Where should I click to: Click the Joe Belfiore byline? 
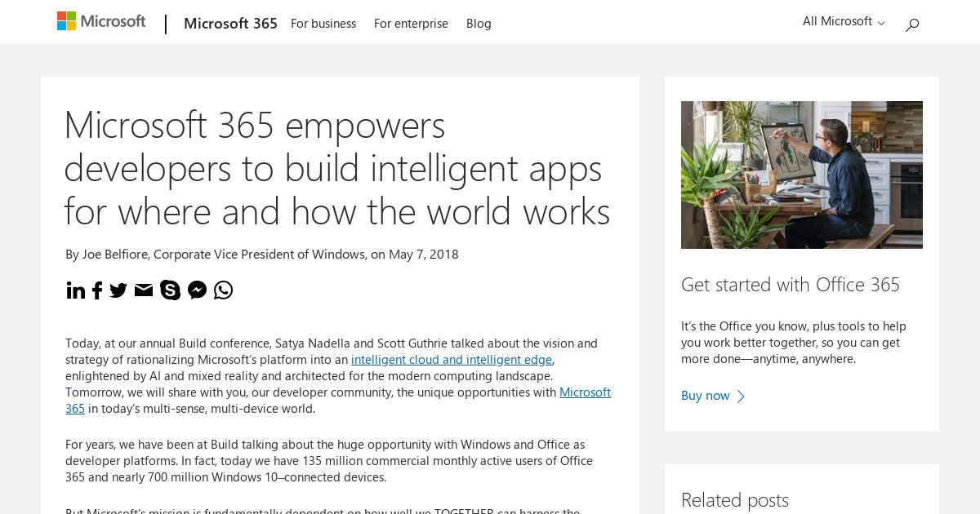tap(262, 255)
